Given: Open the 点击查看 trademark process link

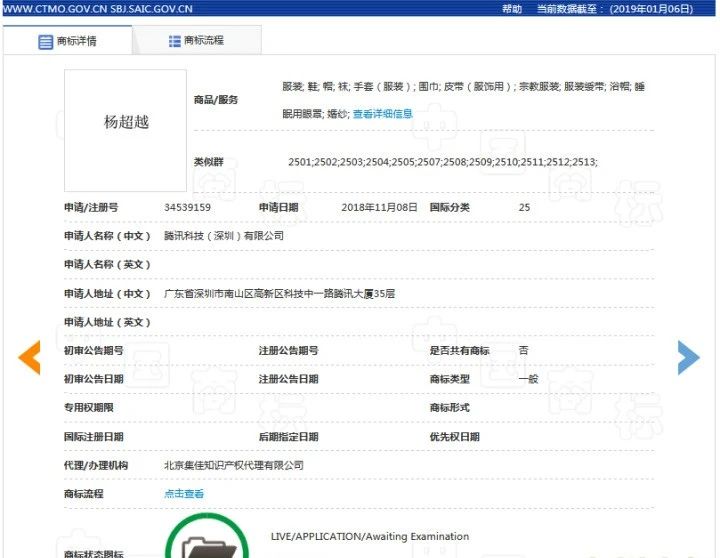Looking at the screenshot, I should [184, 494].
